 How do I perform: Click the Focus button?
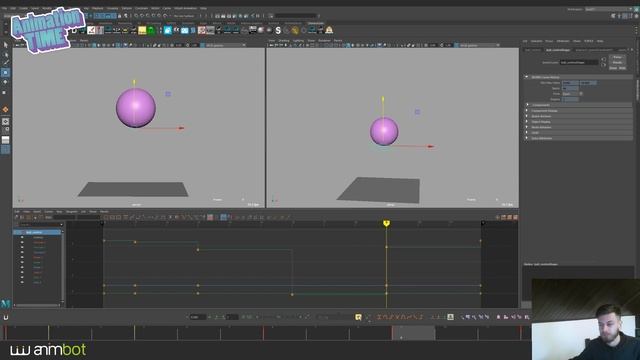[x=617, y=58]
